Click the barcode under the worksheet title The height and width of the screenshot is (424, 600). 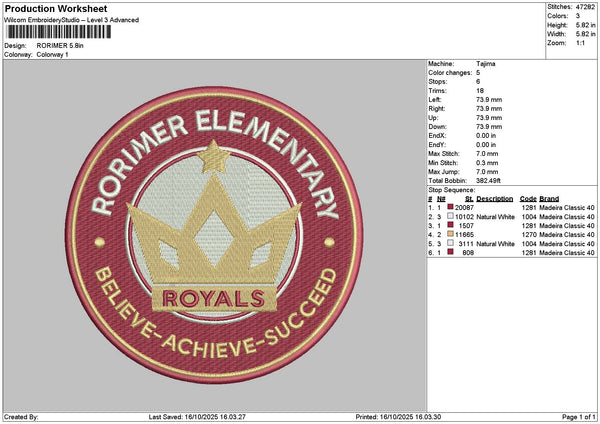coord(59,32)
